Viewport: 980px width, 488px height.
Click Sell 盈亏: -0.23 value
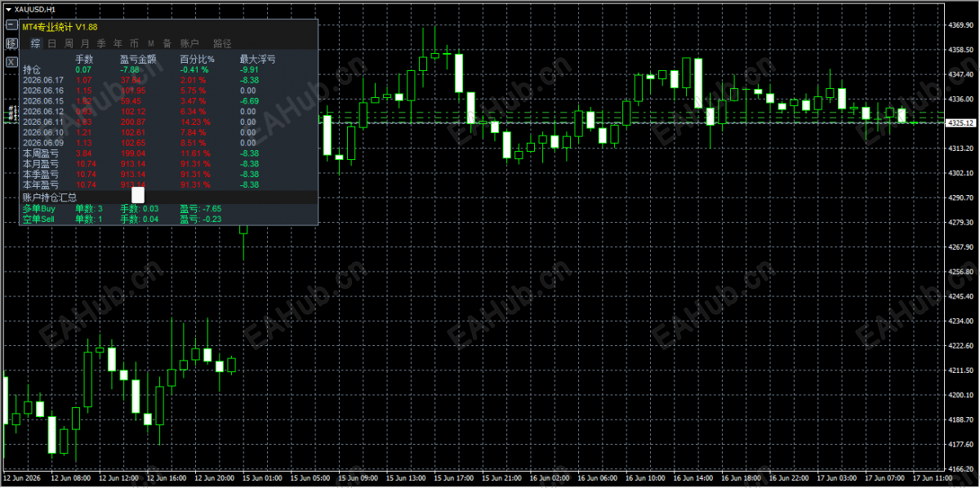(201, 220)
